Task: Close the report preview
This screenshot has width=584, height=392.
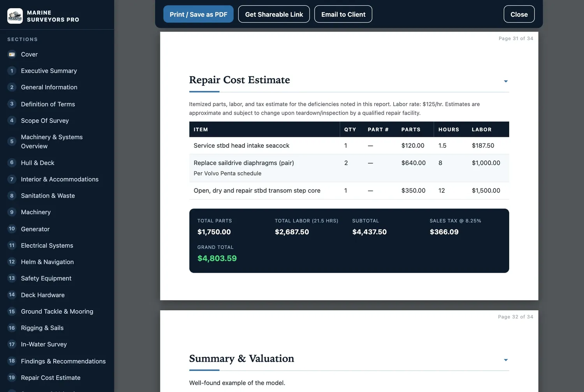Action: point(519,14)
